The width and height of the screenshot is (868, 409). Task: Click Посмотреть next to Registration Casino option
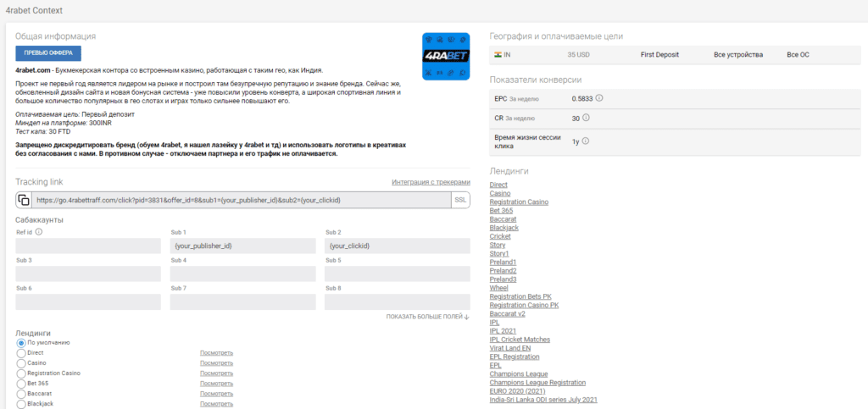click(216, 373)
